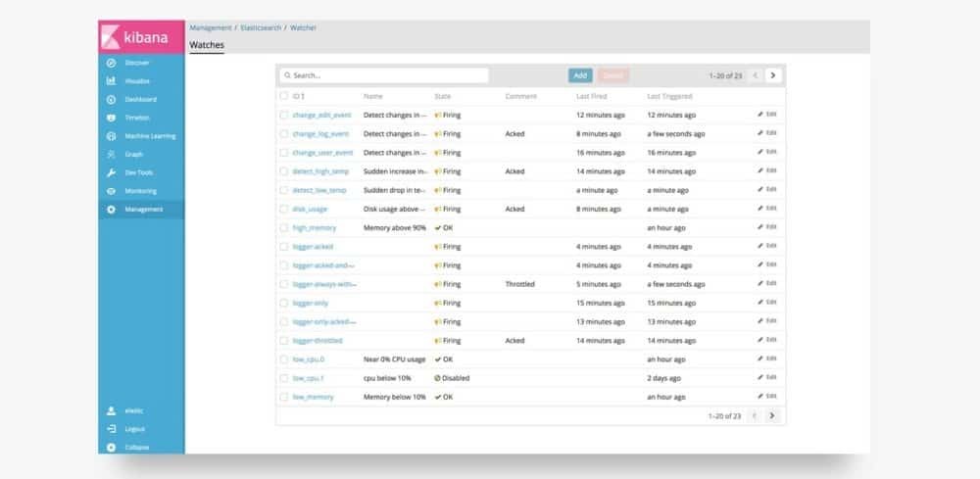Viewport: 980px width, 479px height.
Task: Open the Graph section
Action: pyautogui.click(x=133, y=154)
